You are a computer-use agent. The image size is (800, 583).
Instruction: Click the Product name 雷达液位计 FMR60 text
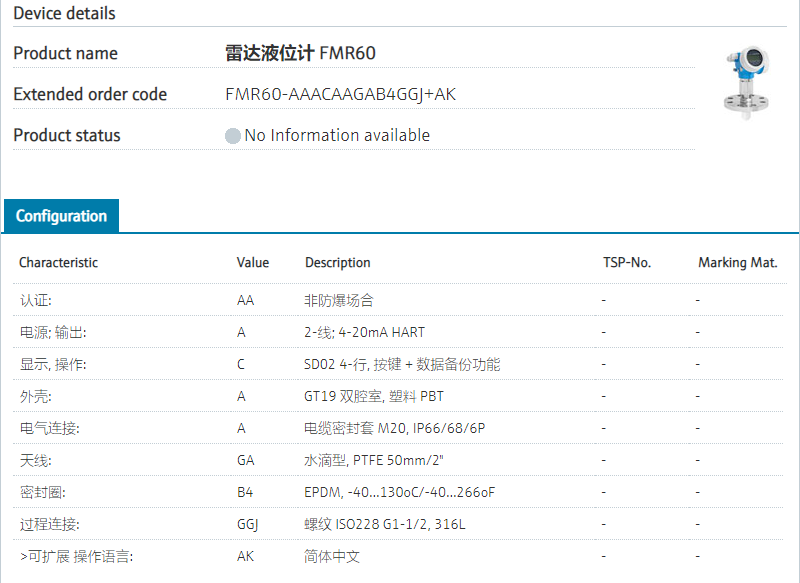pyautogui.click(x=300, y=54)
